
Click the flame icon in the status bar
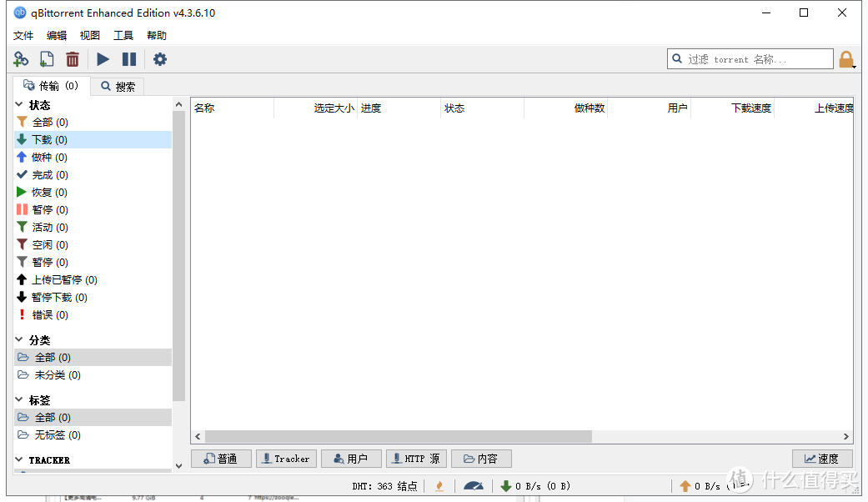point(439,485)
